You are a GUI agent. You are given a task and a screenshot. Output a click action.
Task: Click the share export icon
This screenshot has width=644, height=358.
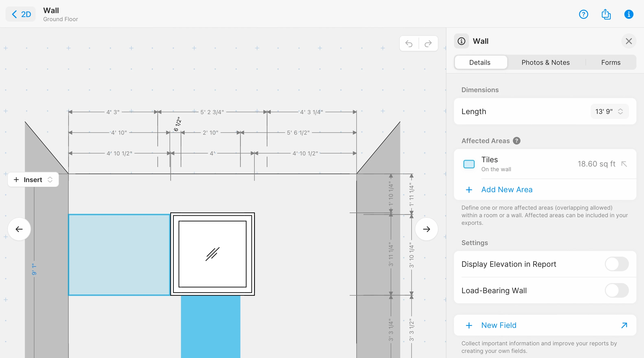point(606,14)
